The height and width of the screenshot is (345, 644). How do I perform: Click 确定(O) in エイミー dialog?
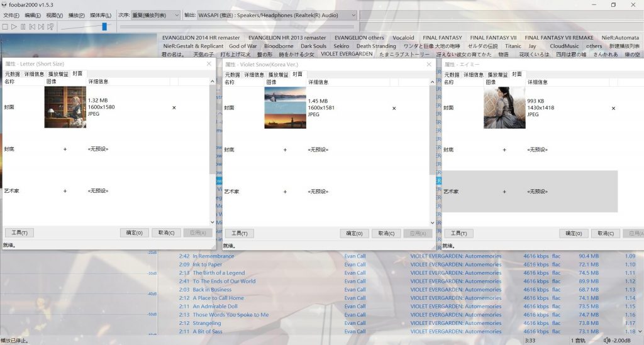[574, 233]
